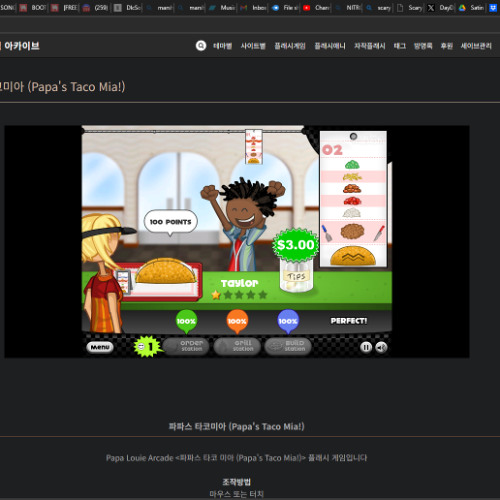Click the Tips jar on the counter
This screenshot has width=500, height=500.
click(x=296, y=276)
